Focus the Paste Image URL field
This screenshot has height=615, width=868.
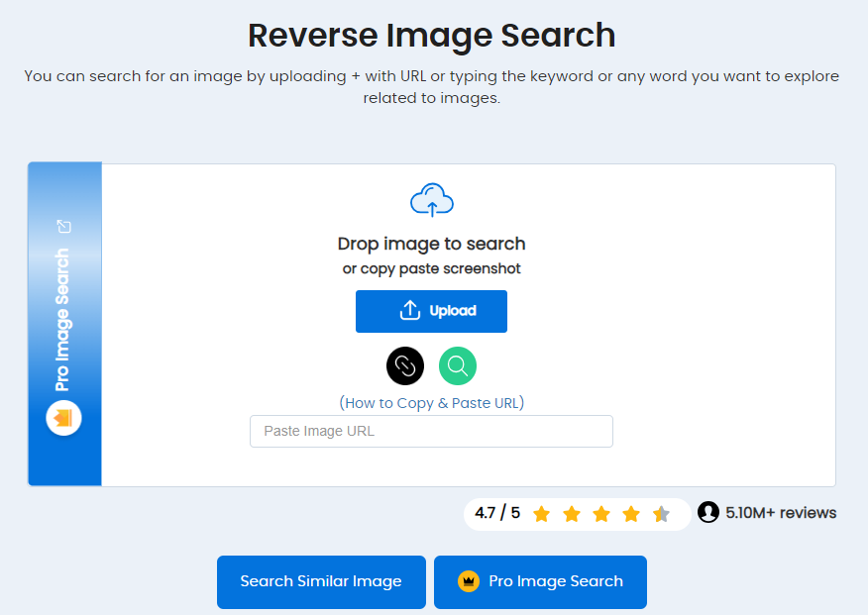click(431, 432)
